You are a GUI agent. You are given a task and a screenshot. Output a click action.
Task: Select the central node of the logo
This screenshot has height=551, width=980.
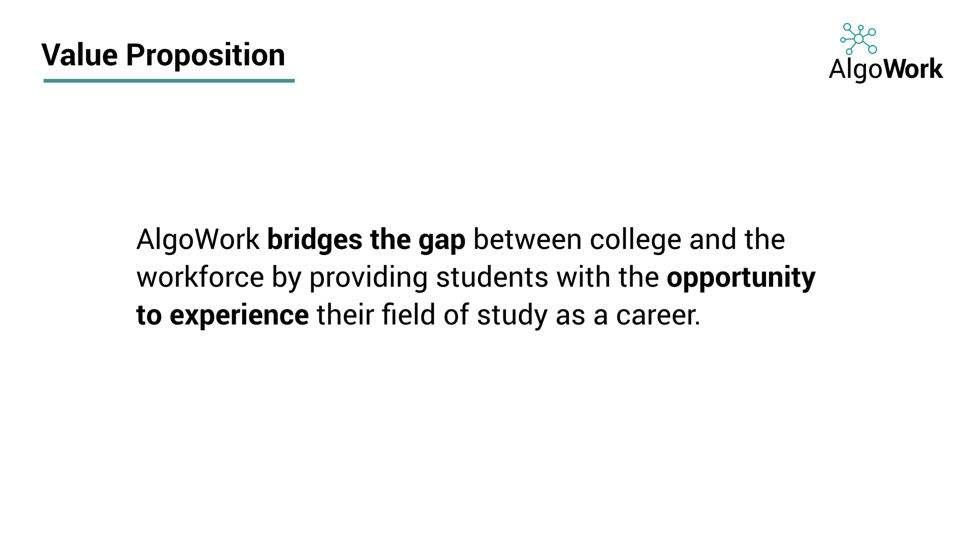pos(858,39)
